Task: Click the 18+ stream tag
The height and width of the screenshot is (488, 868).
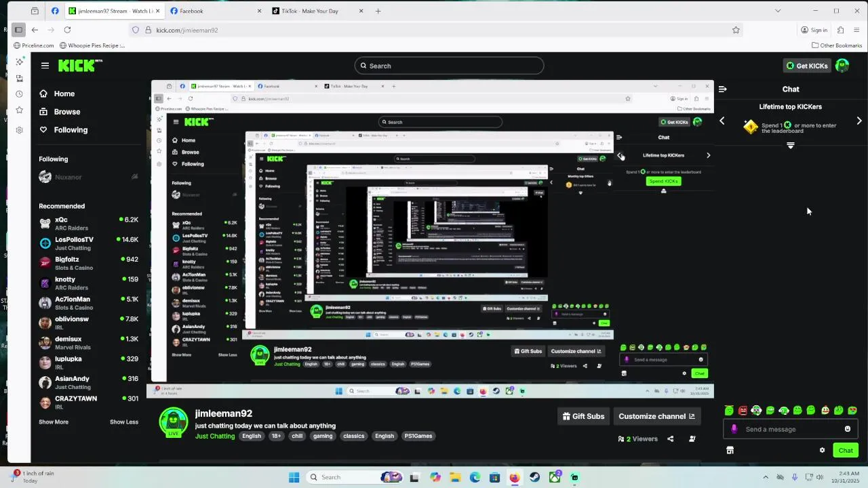Action: [276, 436]
